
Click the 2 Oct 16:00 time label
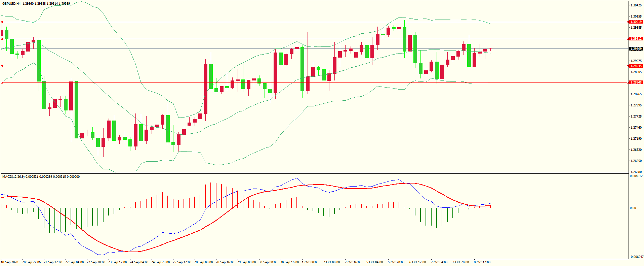[353, 262]
